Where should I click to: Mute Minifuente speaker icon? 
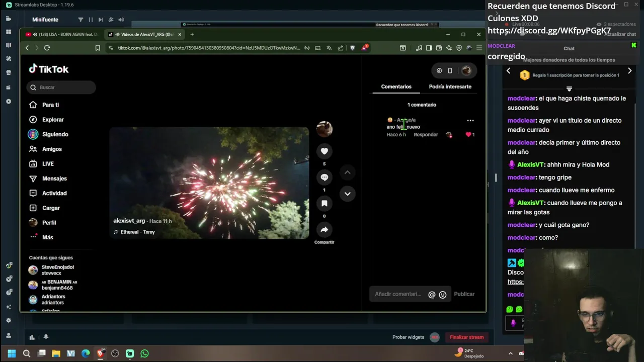coord(121,20)
